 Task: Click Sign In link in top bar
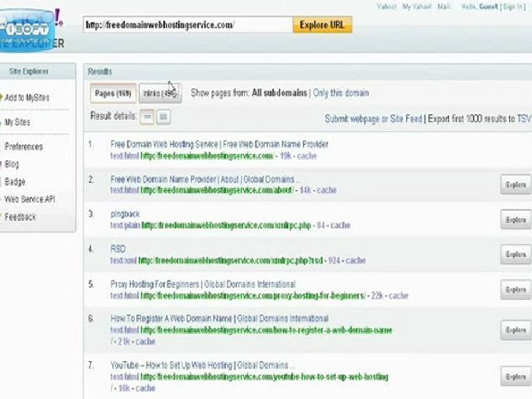point(513,7)
